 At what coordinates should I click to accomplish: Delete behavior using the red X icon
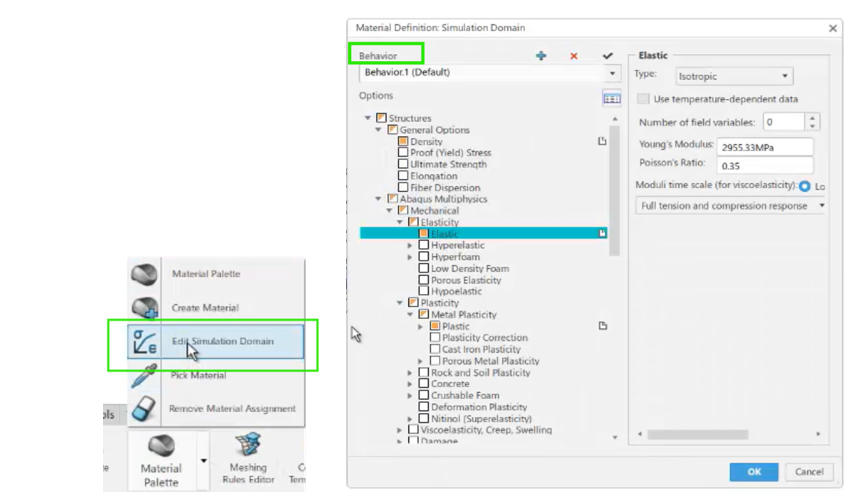pos(574,56)
